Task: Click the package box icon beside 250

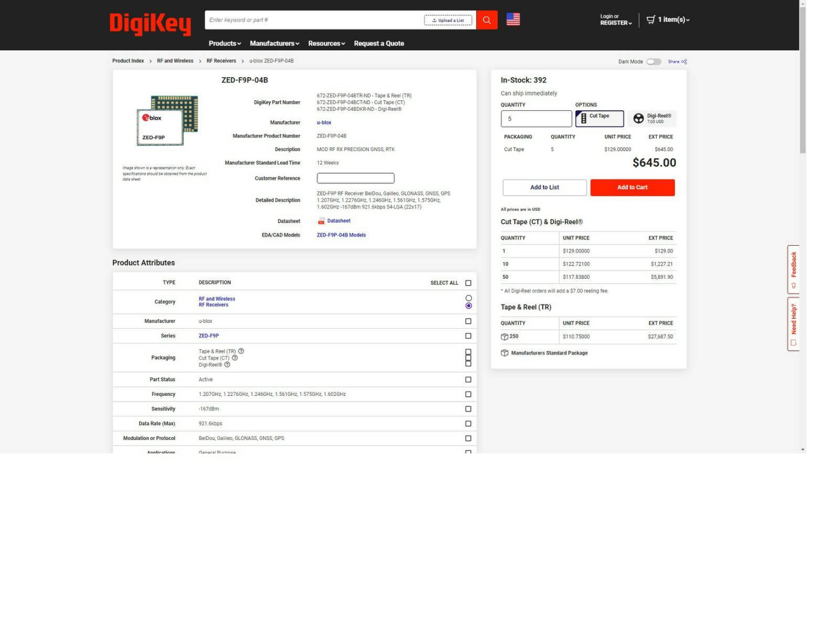Action: coord(504,337)
